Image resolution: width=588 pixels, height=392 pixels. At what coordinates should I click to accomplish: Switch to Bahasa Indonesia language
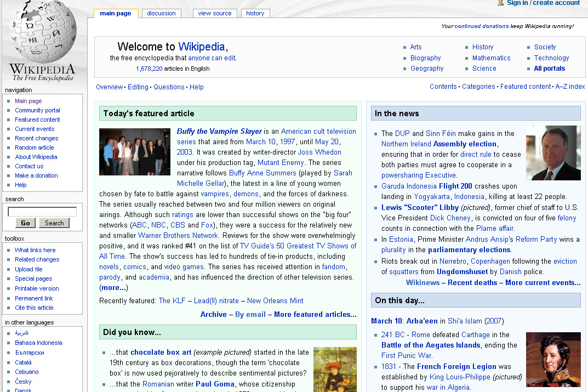[x=38, y=343]
